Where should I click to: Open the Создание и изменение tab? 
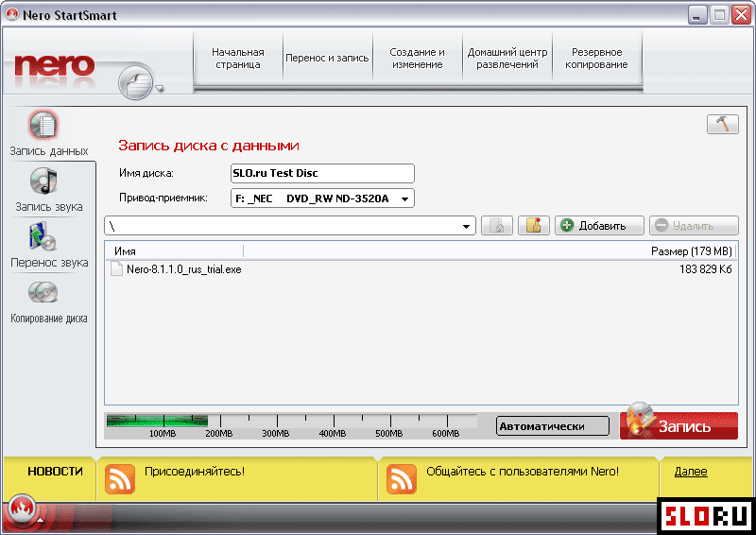417,58
